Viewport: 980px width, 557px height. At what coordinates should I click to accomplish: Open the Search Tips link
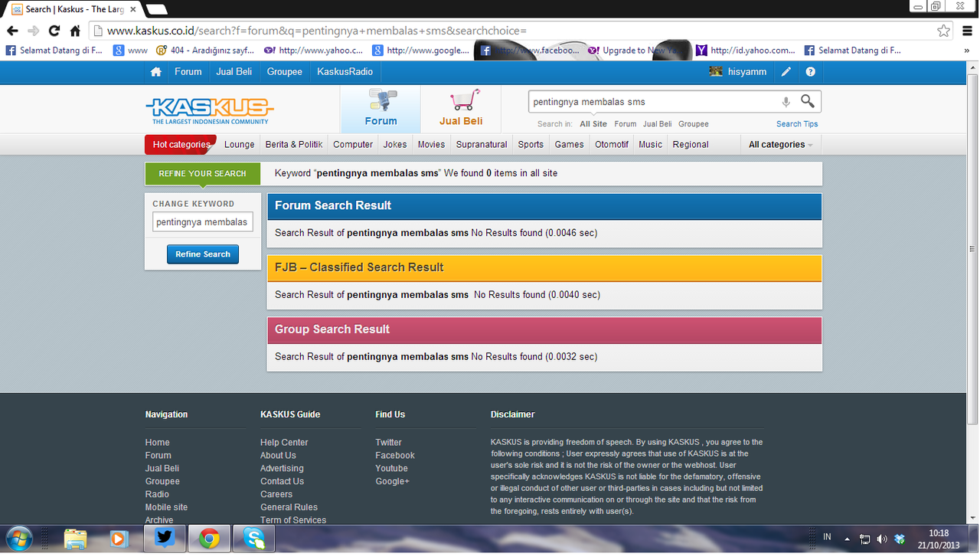(797, 124)
